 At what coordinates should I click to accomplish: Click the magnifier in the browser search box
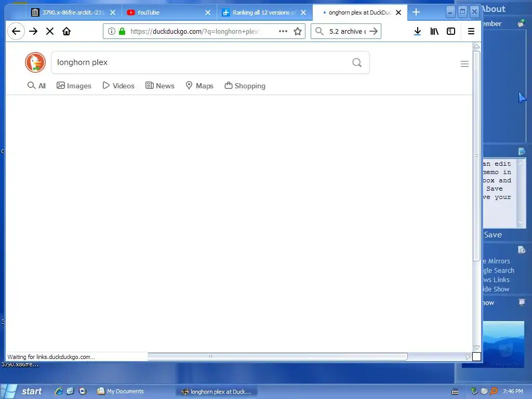[320, 31]
